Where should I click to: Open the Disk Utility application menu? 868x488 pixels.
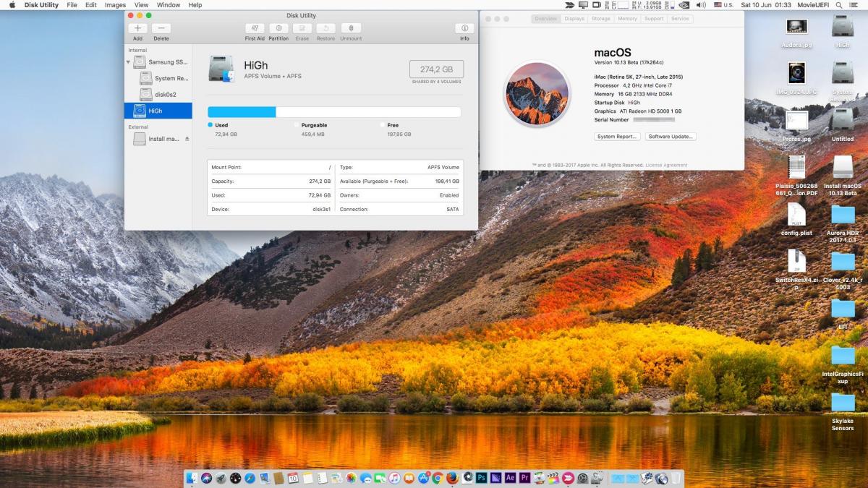click(x=41, y=5)
